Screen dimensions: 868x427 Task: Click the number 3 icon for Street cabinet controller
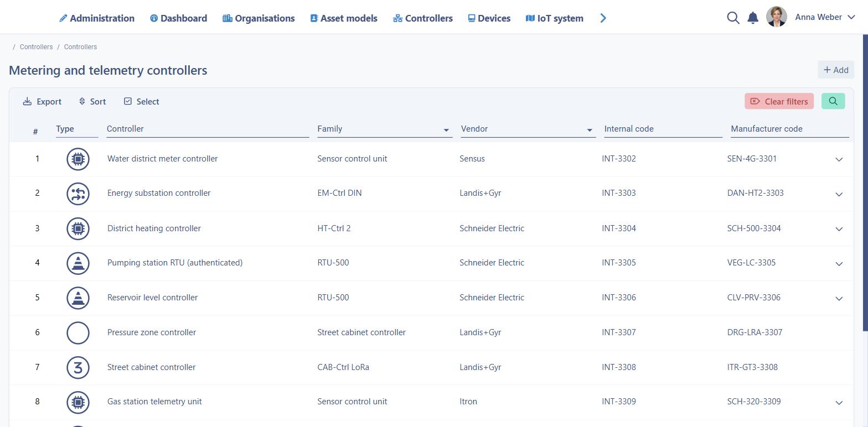78,367
